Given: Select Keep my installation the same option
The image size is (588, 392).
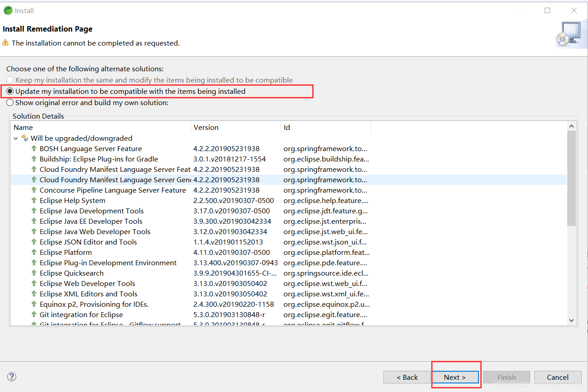Looking at the screenshot, I should [x=150, y=80].
